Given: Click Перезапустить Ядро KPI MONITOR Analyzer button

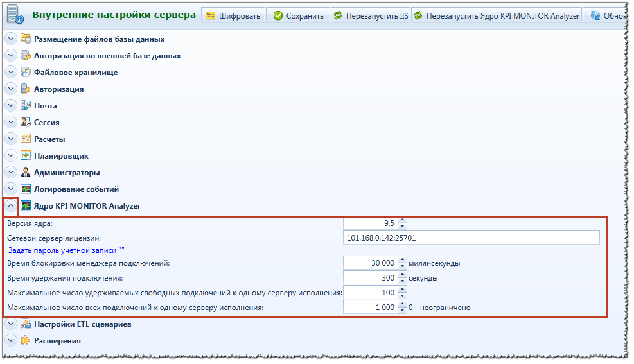Looking at the screenshot, I should coord(497,16).
